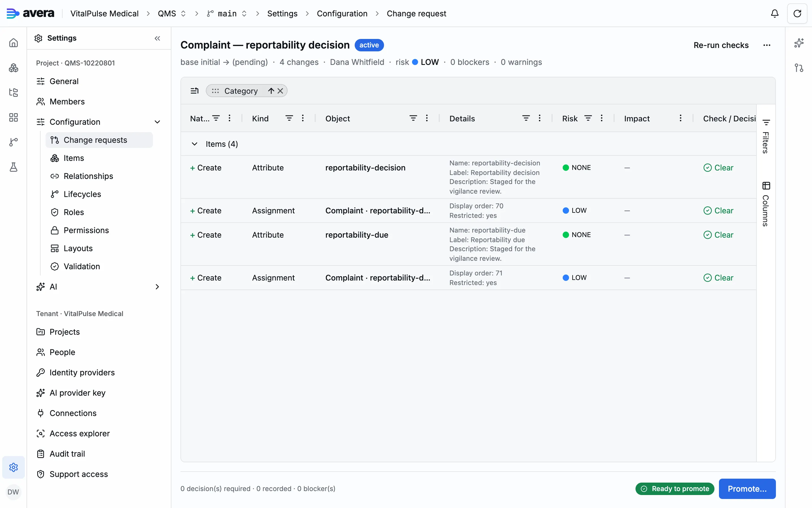Open the home icon in left rail
The height and width of the screenshot is (508, 812).
pos(14,43)
